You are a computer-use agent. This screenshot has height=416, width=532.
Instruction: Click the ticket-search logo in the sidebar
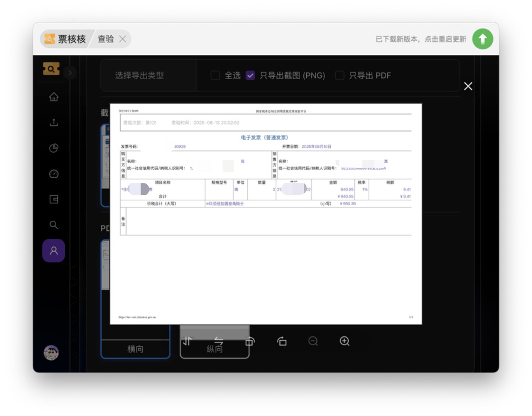point(51,69)
